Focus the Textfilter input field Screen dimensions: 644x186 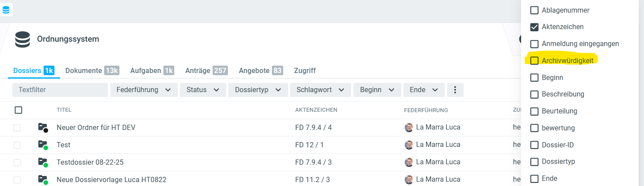coord(60,90)
